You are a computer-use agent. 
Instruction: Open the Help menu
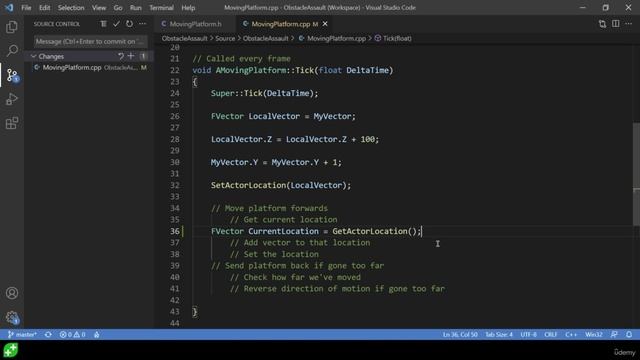188,8
